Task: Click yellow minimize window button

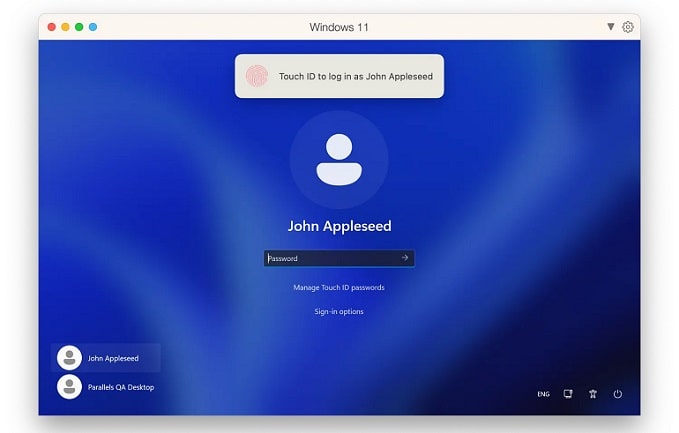Action: click(65, 27)
